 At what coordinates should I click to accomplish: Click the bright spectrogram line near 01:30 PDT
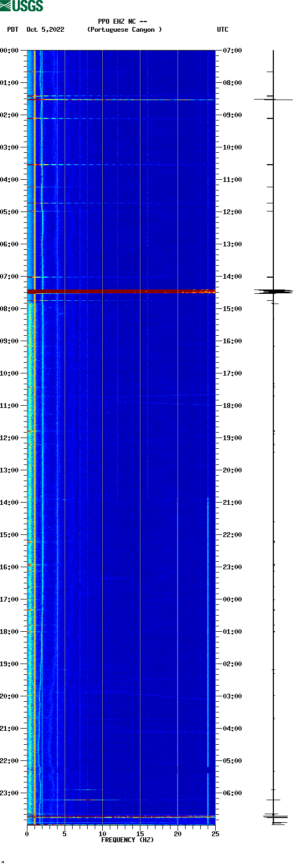(x=121, y=100)
